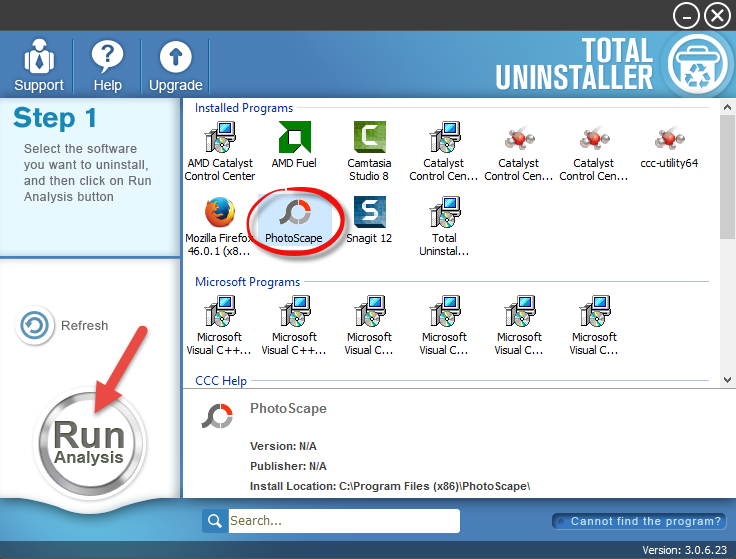Click the Refresh button

(x=62, y=325)
